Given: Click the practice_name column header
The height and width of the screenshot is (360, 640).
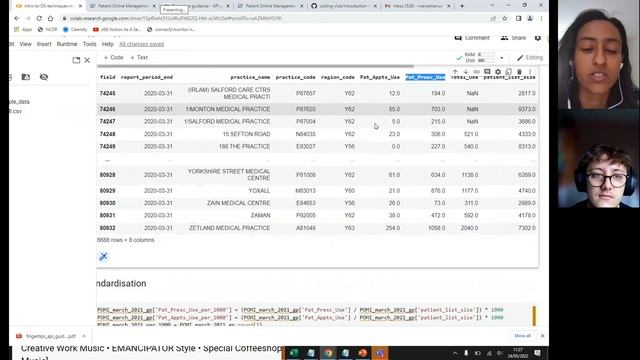Looking at the screenshot, I should (250, 77).
